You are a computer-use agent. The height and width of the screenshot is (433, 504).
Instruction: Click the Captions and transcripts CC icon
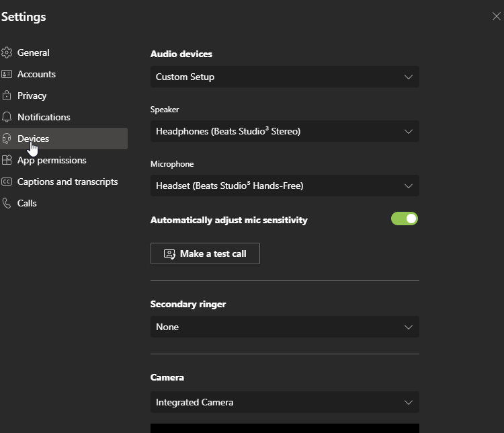tap(7, 182)
